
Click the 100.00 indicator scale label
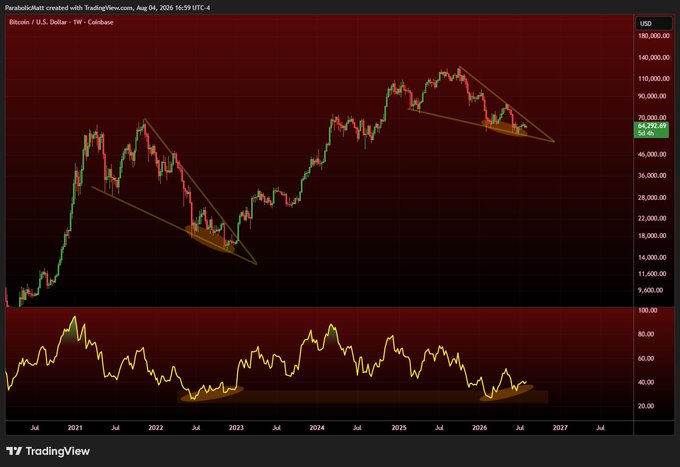648,310
